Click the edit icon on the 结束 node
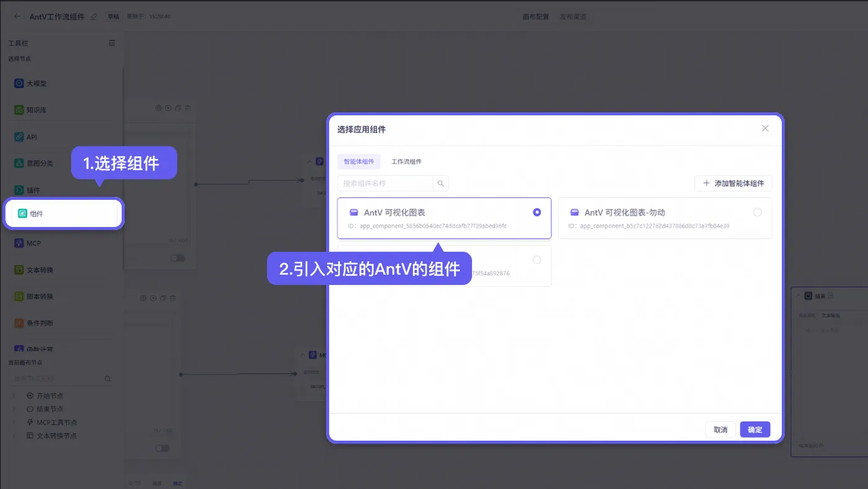 (831, 296)
